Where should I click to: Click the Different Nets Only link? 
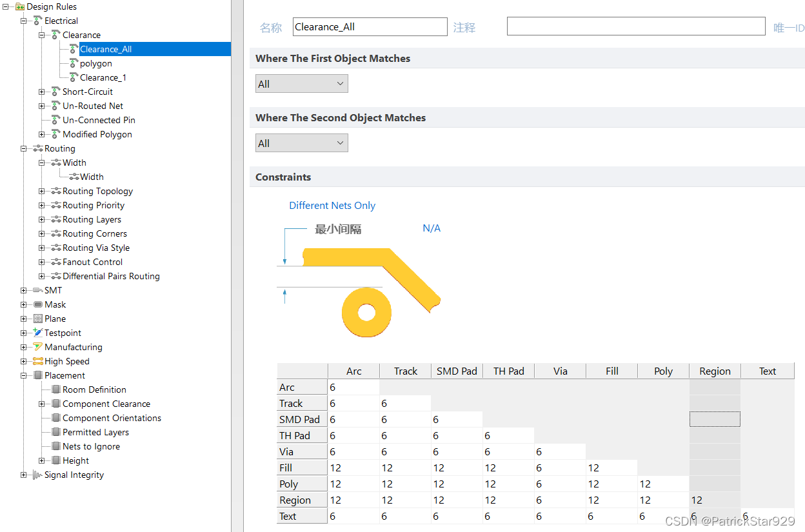pyautogui.click(x=332, y=205)
